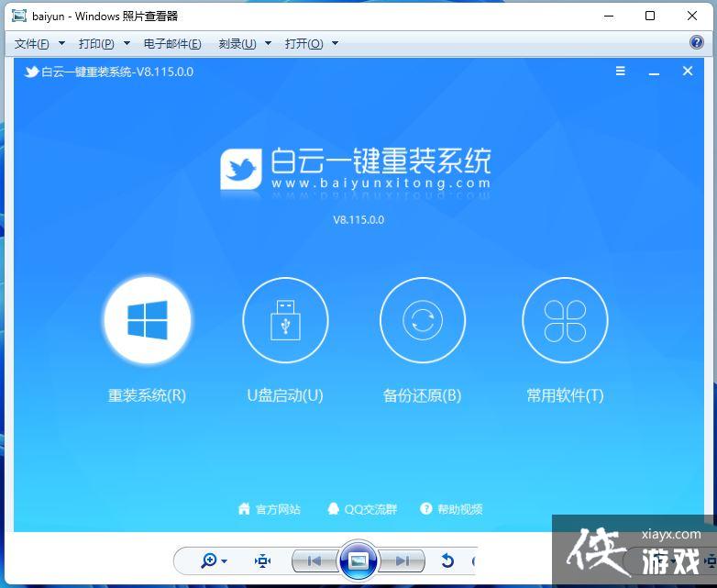Expand the 打开(O) dropdown arrow
Screen dimensions: 717x588
pos(336,43)
